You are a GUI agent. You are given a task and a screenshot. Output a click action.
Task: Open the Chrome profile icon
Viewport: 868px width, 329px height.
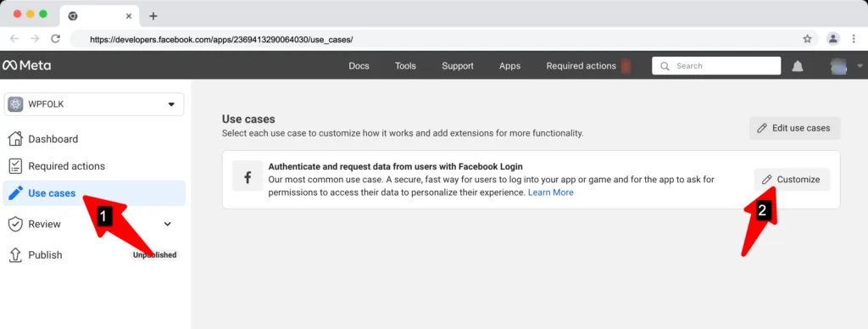(x=832, y=39)
